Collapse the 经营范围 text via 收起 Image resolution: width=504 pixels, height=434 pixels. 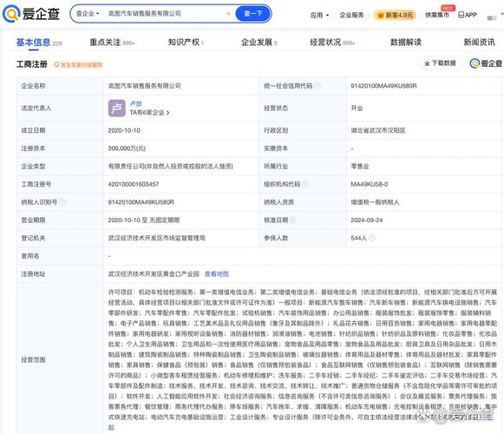pyautogui.click(x=111, y=428)
